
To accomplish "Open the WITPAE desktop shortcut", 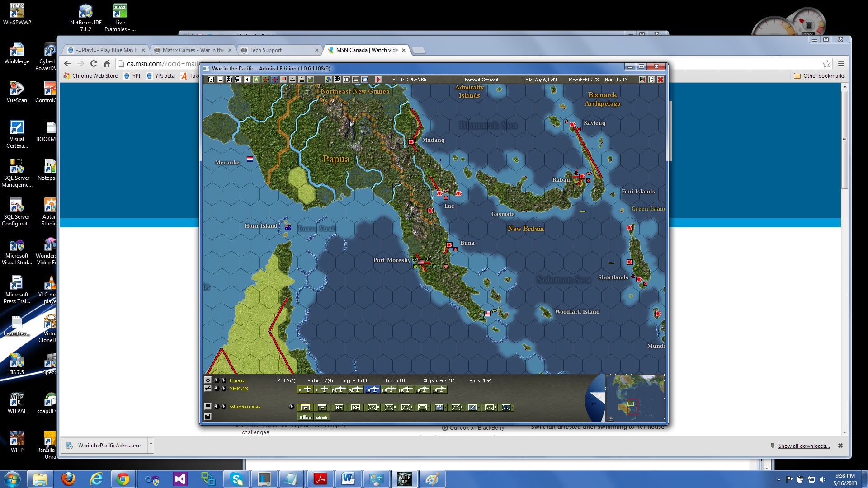I will click(x=17, y=403).
